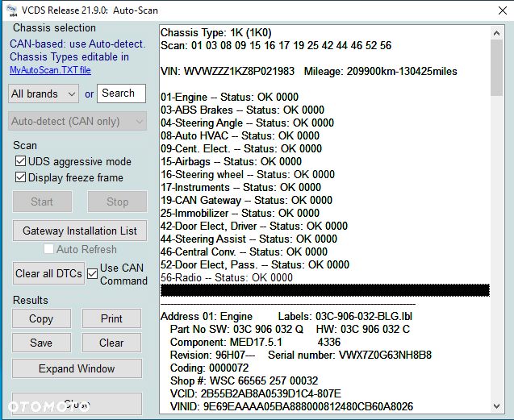
Task: Open the Auto-detect (CAN only) dropdown
Action: tap(77, 121)
